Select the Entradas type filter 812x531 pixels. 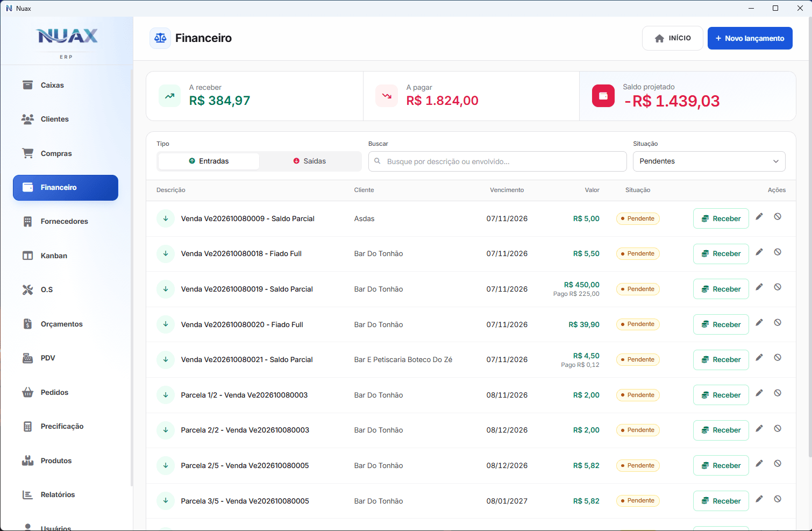click(209, 161)
